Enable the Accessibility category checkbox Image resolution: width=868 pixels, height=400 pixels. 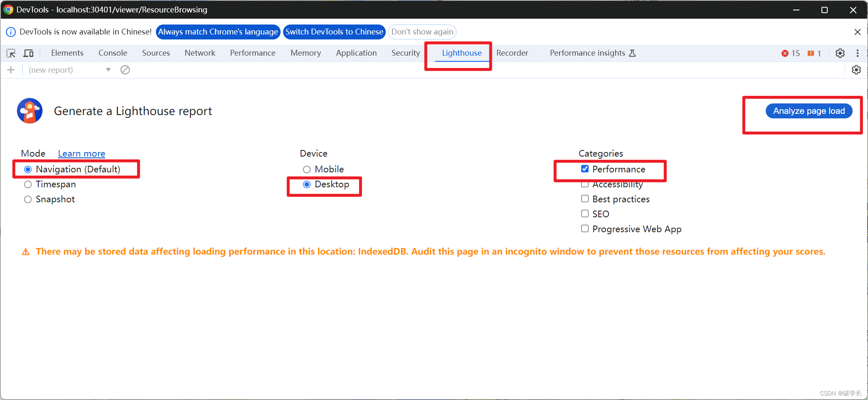tap(585, 184)
